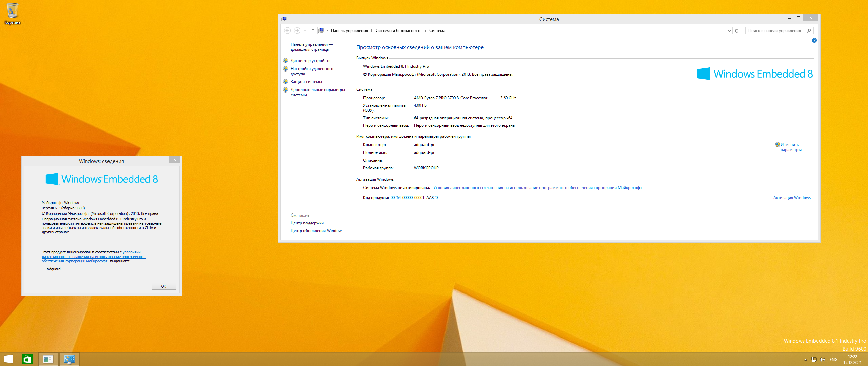Click the shield icon beside Защита системы
The width and height of the screenshot is (868, 366).
coord(285,82)
